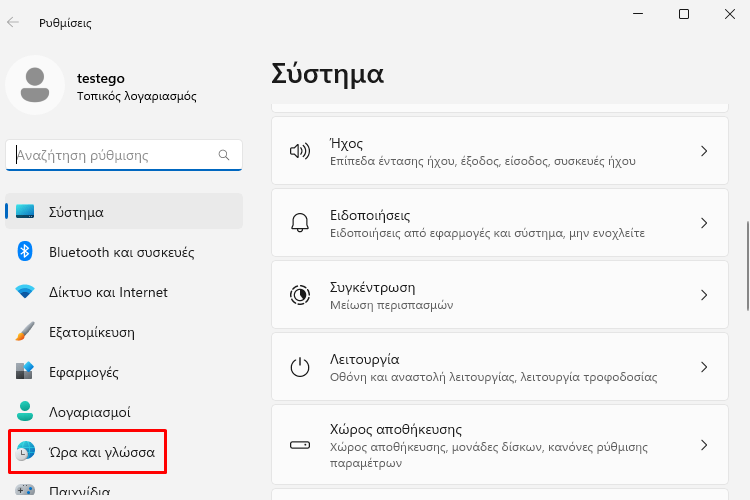This screenshot has width=750, height=500.
Task: Select Δίκτυο και Internet wifi icon
Action: click(x=24, y=291)
